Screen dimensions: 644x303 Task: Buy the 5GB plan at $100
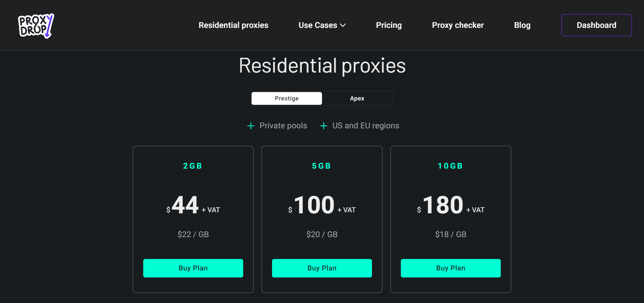tap(322, 268)
